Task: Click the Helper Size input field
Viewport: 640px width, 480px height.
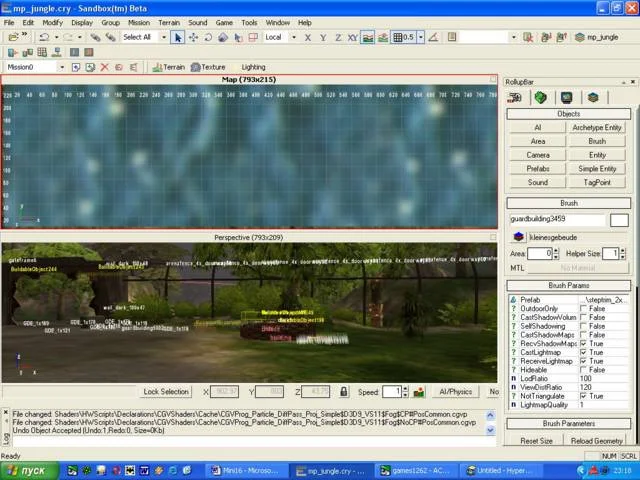Action: 611,254
